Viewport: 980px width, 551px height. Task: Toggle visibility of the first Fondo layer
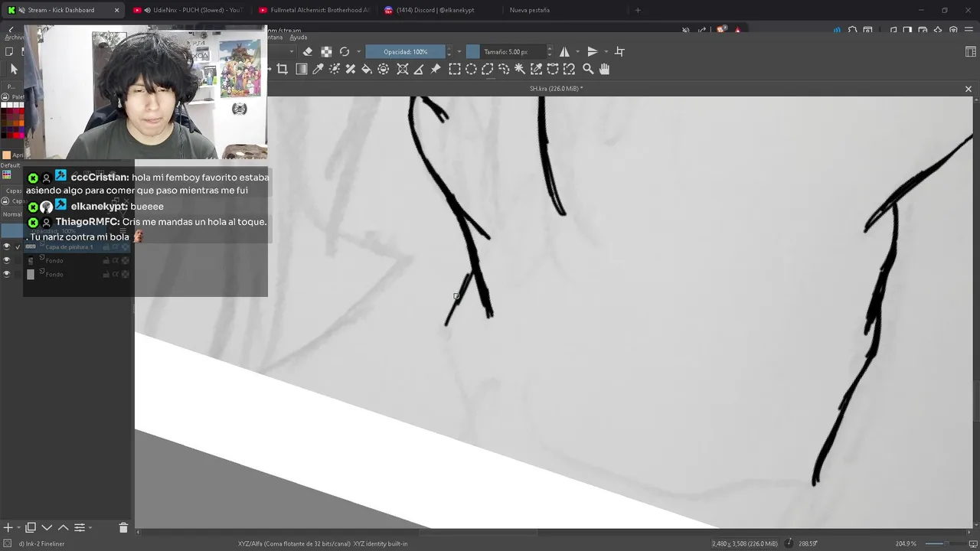(x=7, y=260)
